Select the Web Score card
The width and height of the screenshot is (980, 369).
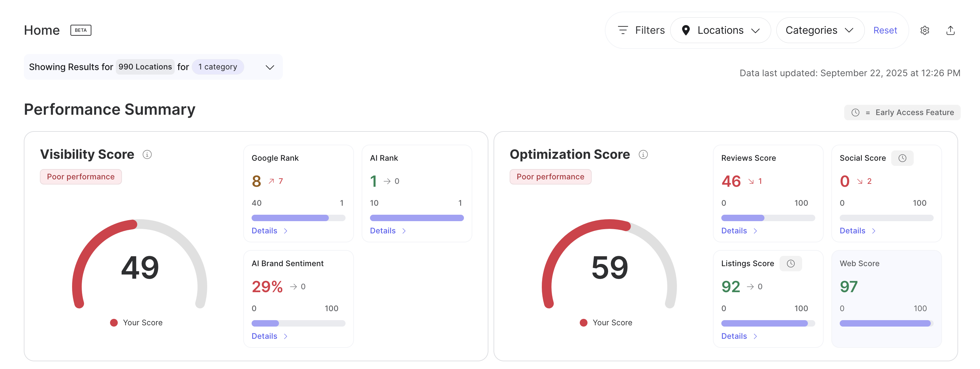coord(886,298)
